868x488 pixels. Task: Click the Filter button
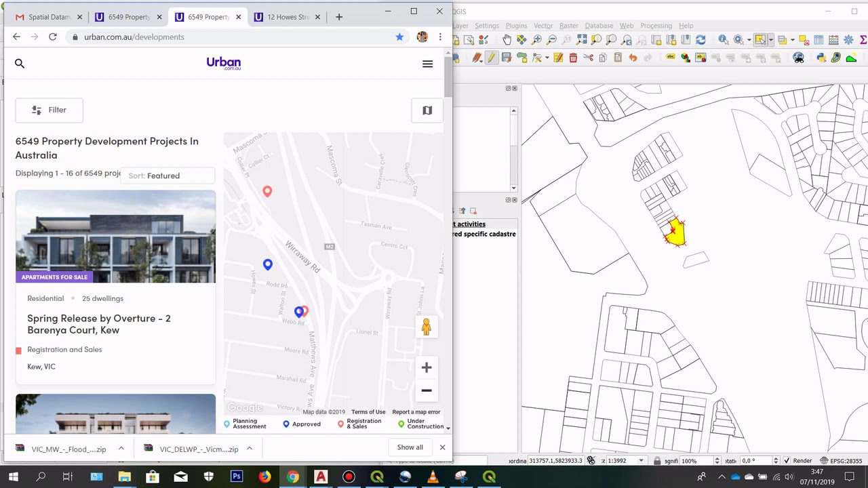[x=49, y=110]
